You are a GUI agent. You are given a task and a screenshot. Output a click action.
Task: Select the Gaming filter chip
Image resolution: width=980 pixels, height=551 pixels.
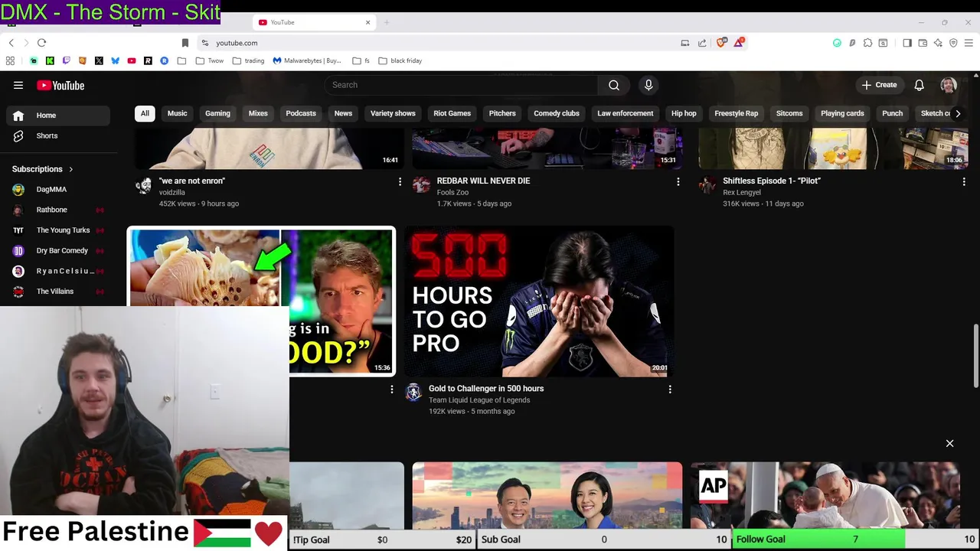click(x=217, y=113)
